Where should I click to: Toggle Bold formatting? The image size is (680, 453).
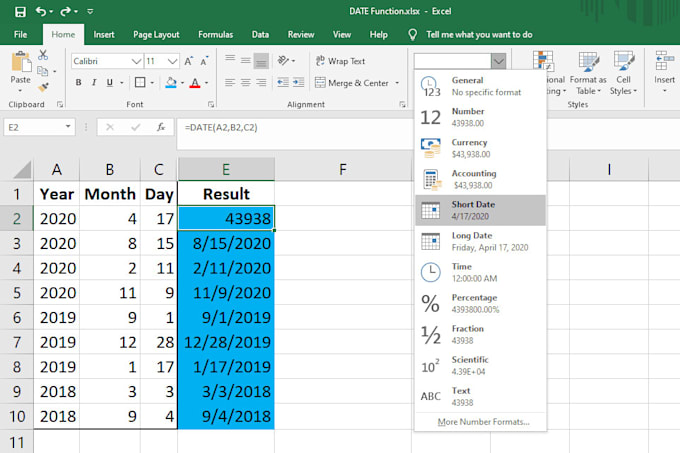pyautogui.click(x=80, y=83)
